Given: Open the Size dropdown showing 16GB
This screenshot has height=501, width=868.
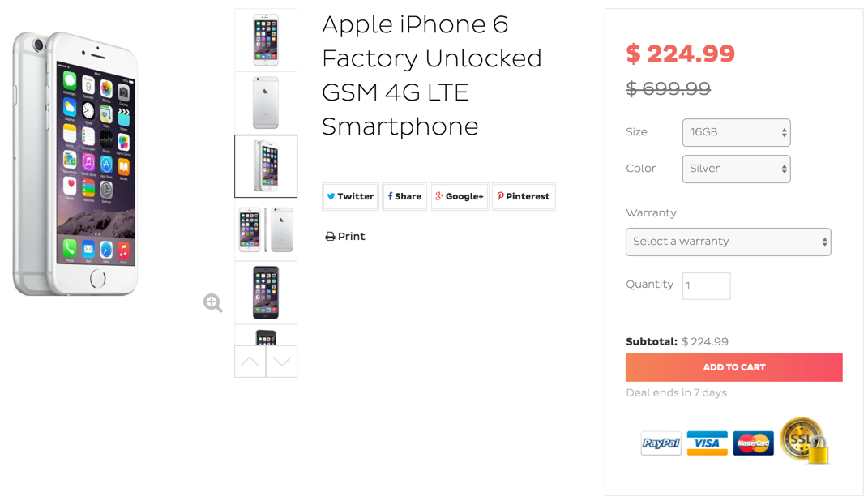Looking at the screenshot, I should click(736, 132).
